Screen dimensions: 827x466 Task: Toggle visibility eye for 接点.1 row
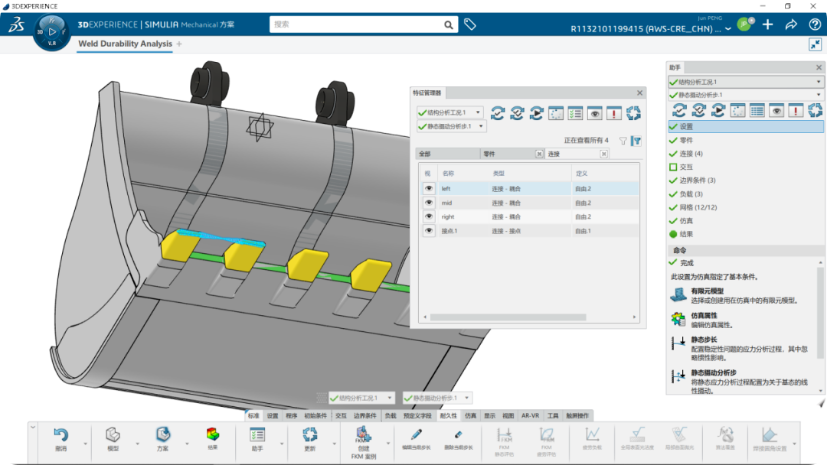pyautogui.click(x=429, y=231)
